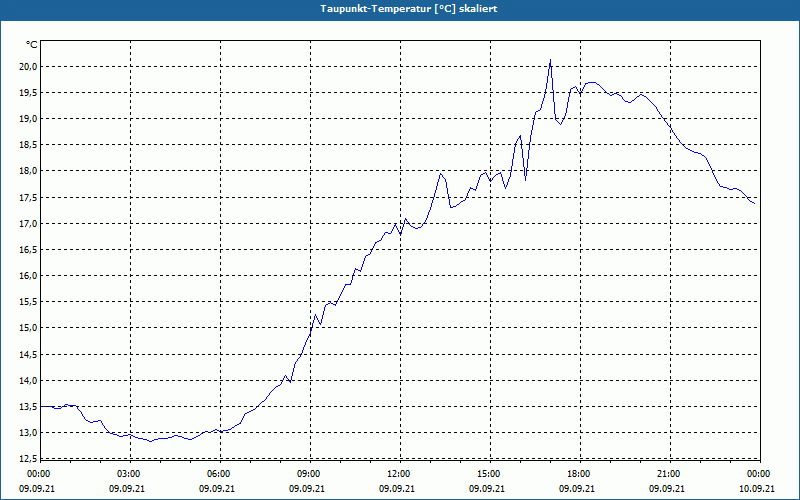800x500 pixels.
Task: Select the '18,0' y-axis label
Action: pyautogui.click(x=29, y=171)
